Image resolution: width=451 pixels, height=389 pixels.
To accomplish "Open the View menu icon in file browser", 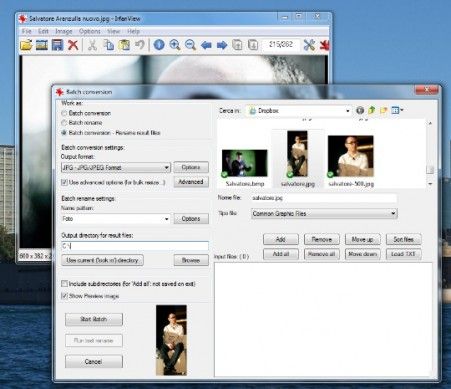I will click(x=397, y=110).
